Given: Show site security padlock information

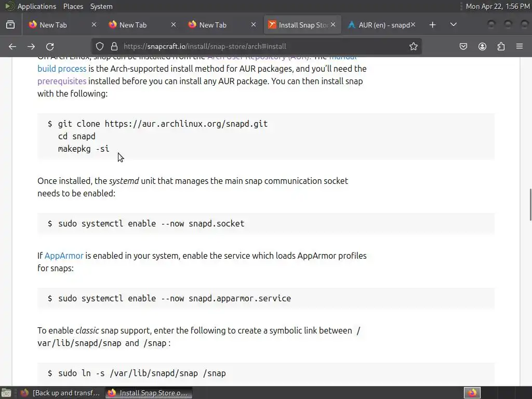Looking at the screenshot, I should (114, 46).
